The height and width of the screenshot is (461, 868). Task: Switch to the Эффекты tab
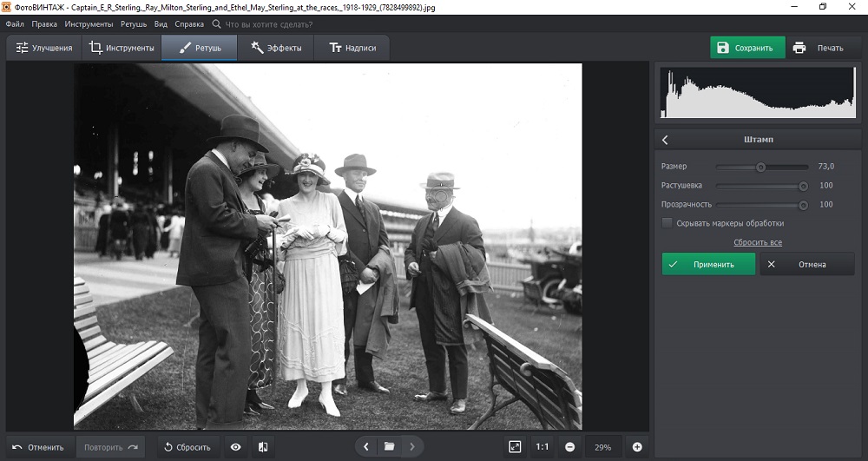click(x=276, y=48)
